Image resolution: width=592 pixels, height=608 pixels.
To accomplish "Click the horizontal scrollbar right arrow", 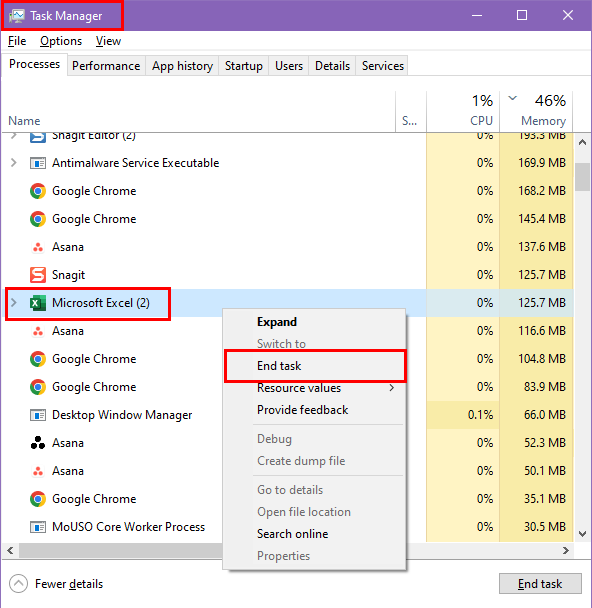I will (566, 550).
